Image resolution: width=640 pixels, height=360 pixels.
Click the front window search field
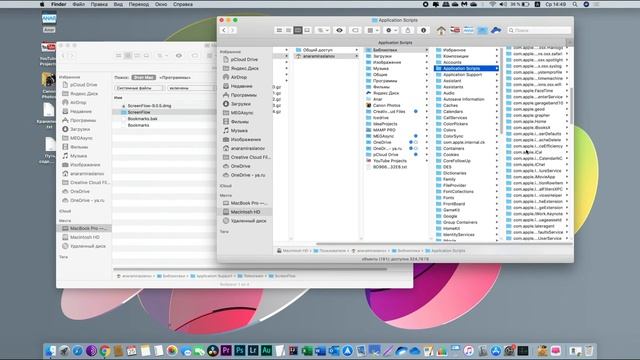pyautogui.click(x=539, y=30)
